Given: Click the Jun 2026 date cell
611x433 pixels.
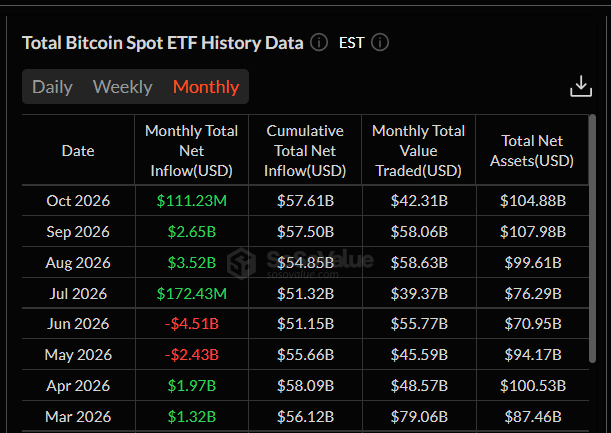Looking at the screenshot, I should tap(78, 323).
